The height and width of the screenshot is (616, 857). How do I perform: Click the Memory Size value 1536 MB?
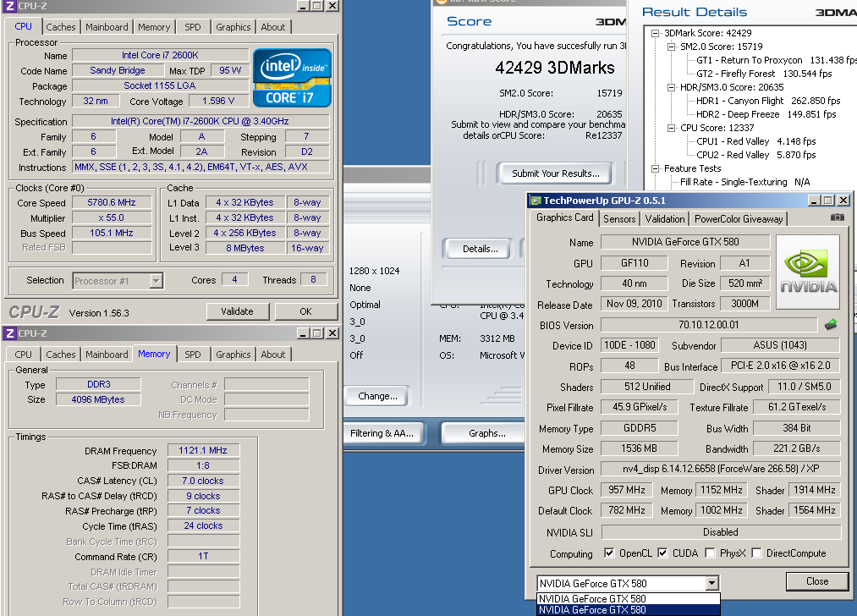coord(639,448)
